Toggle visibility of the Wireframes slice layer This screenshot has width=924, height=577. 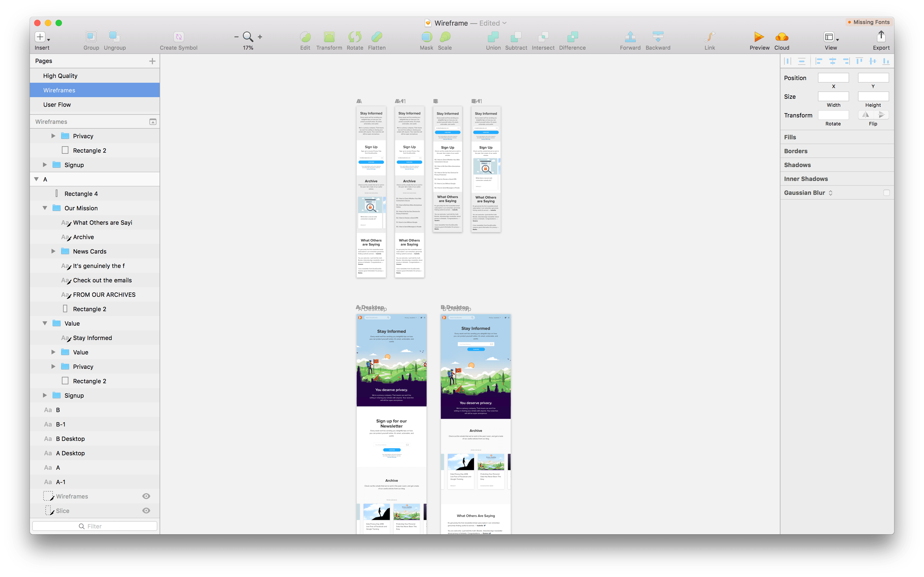point(146,496)
